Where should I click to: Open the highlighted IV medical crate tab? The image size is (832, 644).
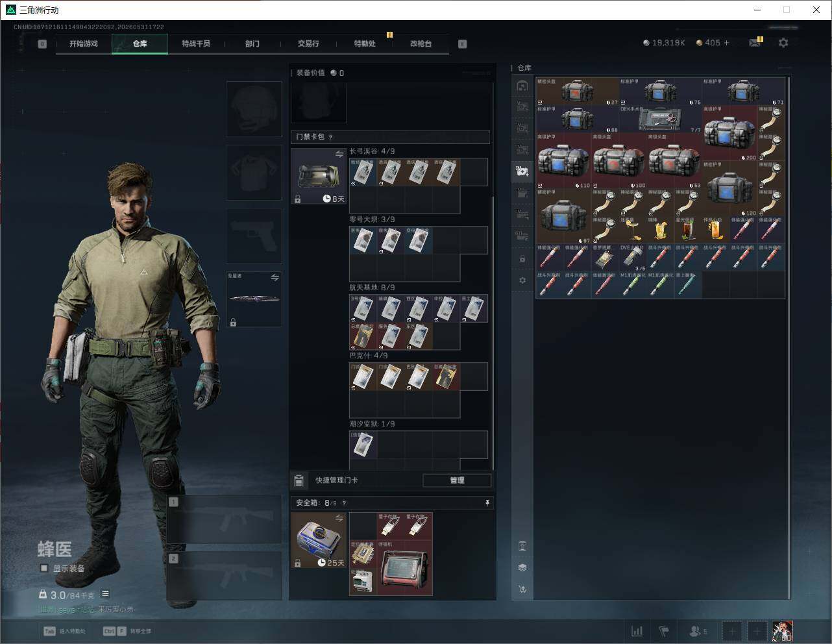tap(522, 171)
